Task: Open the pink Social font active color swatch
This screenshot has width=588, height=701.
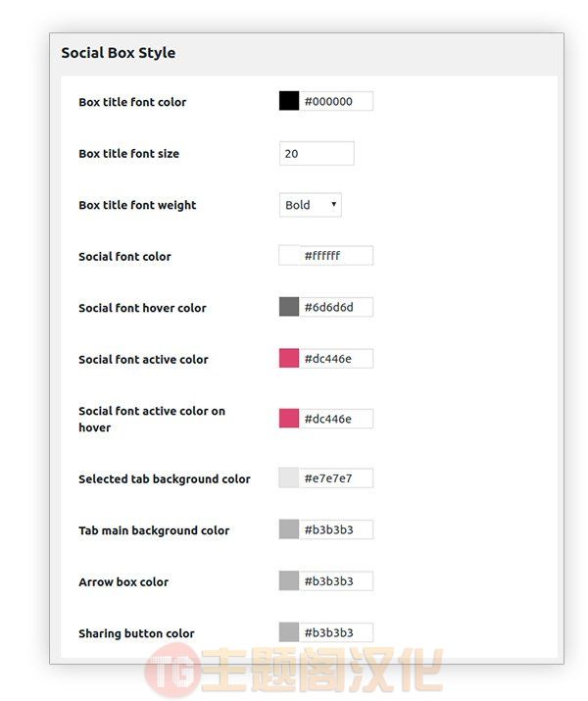Action: [x=289, y=359]
